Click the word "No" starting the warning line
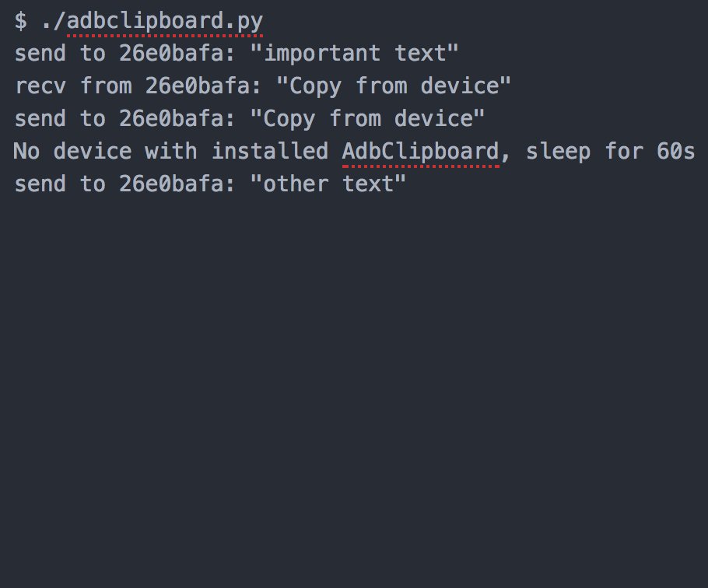 27,151
